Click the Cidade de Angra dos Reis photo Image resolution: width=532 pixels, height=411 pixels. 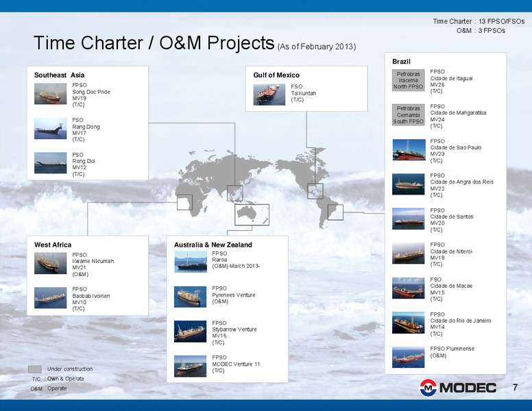pos(409,184)
